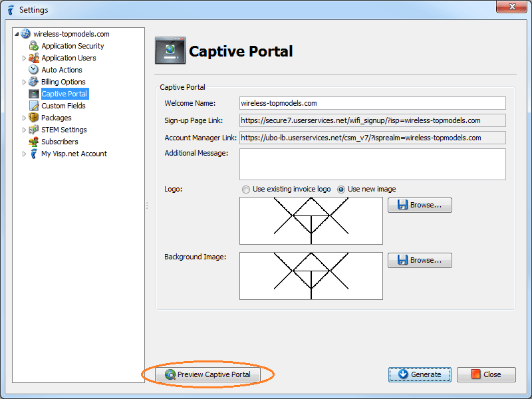Click into the Additional Message box
The image size is (532, 399).
click(x=372, y=164)
